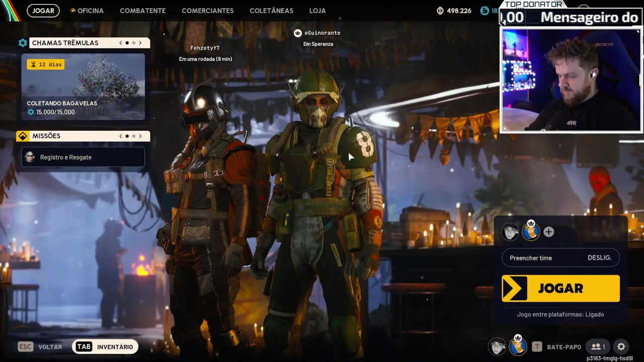The width and height of the screenshot is (644, 362).
Task: Open the COMBATENTE tab
Action: click(142, 11)
